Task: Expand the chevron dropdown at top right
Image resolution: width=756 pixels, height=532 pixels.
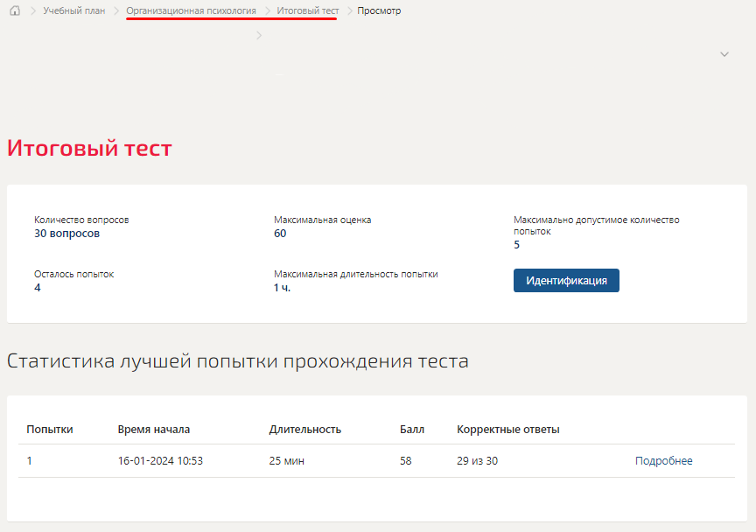Action: 724,54
